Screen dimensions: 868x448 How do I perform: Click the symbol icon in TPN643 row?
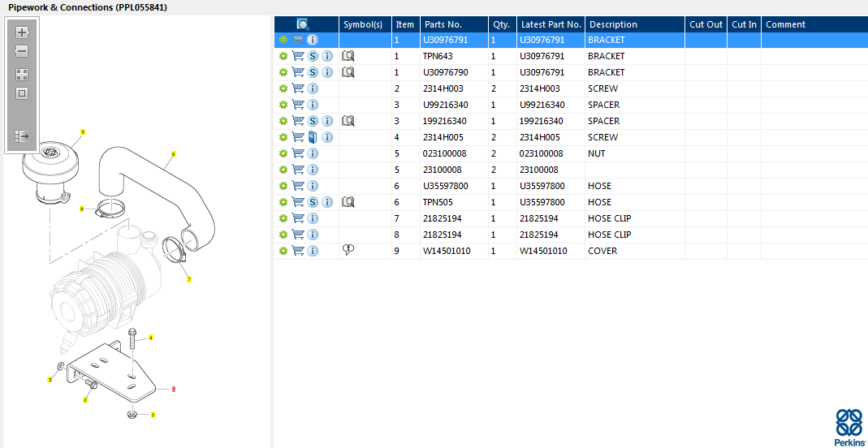point(348,56)
